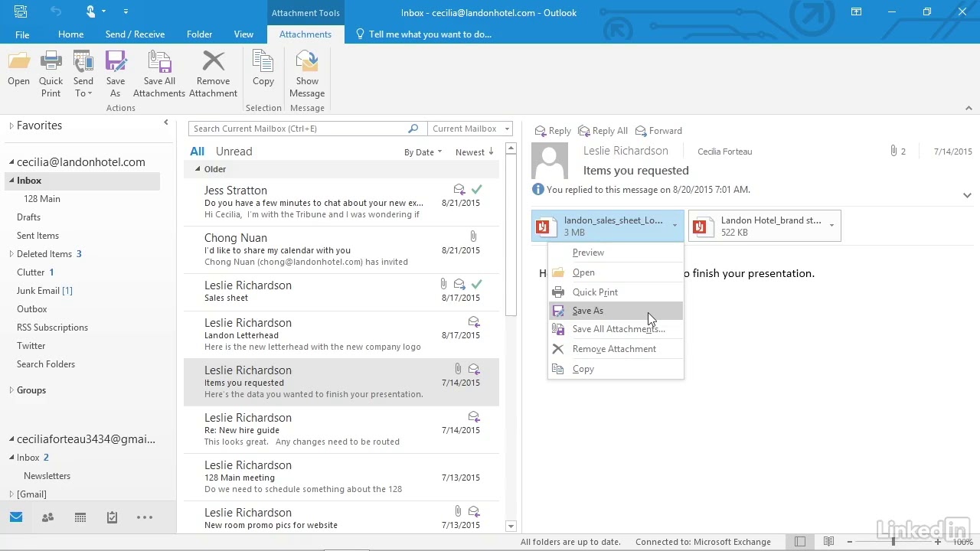The height and width of the screenshot is (551, 980).
Task: Open the Send To ribbon dropdown
Action: point(83,74)
